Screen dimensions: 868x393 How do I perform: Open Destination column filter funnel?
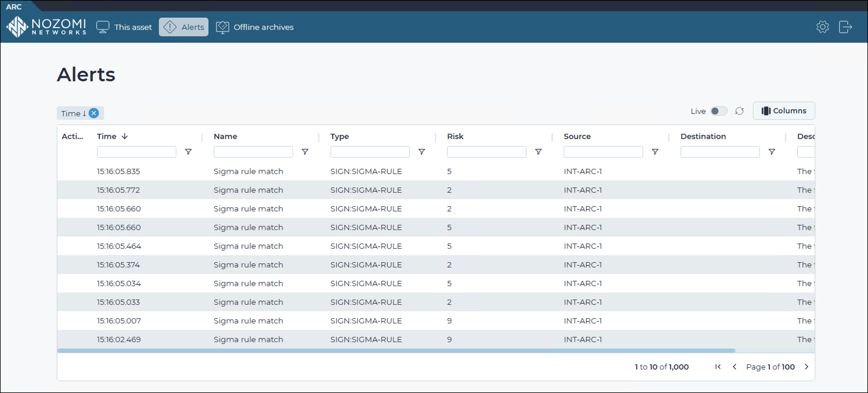[772, 152]
